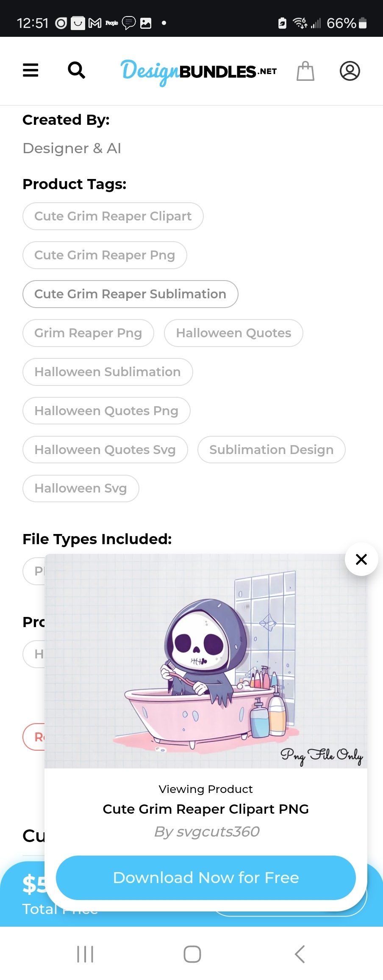Click Download Now for Free button
The height and width of the screenshot is (980, 383).
pos(206,878)
